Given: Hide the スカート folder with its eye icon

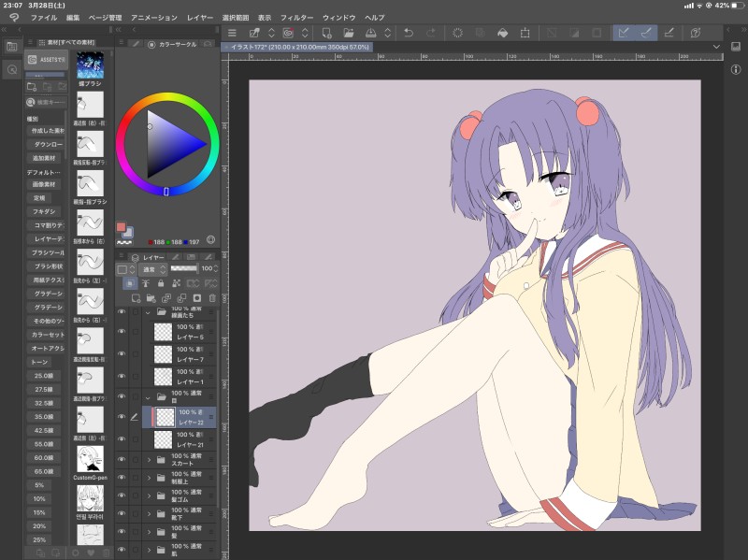Looking at the screenshot, I should [122, 459].
